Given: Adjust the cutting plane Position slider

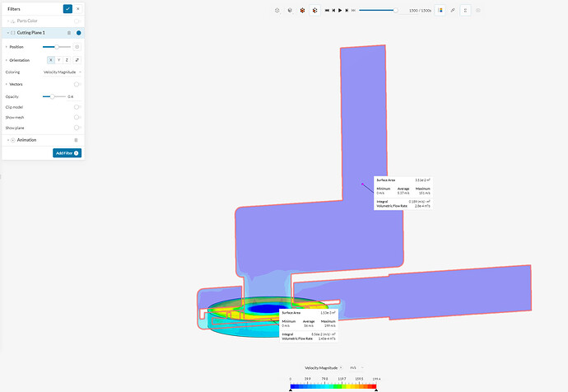Looking at the screenshot, I should pyautogui.click(x=57, y=47).
